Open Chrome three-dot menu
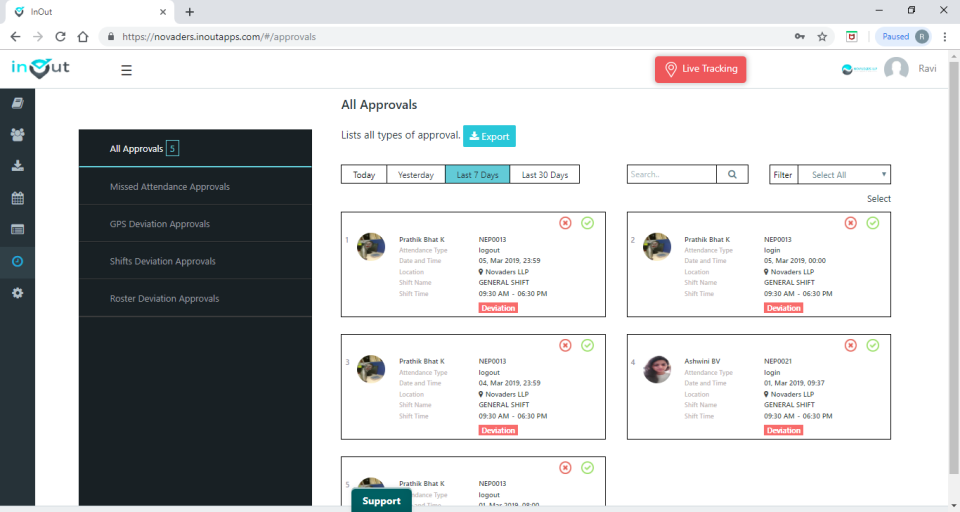The image size is (960, 512). click(945, 37)
